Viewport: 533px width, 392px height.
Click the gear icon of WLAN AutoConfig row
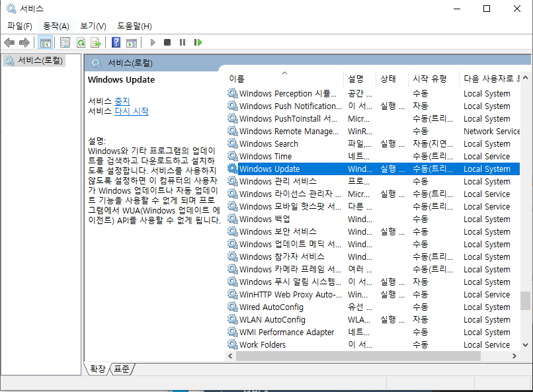tap(233, 320)
